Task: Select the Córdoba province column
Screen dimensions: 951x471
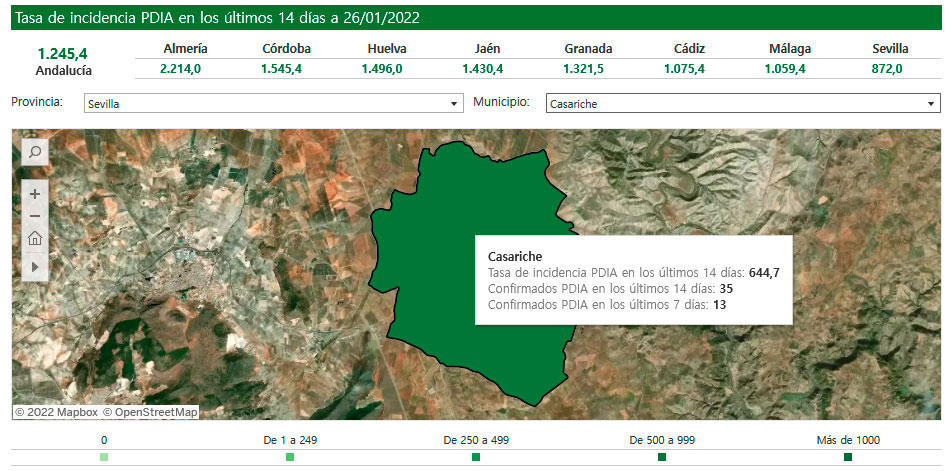Action: [x=285, y=48]
